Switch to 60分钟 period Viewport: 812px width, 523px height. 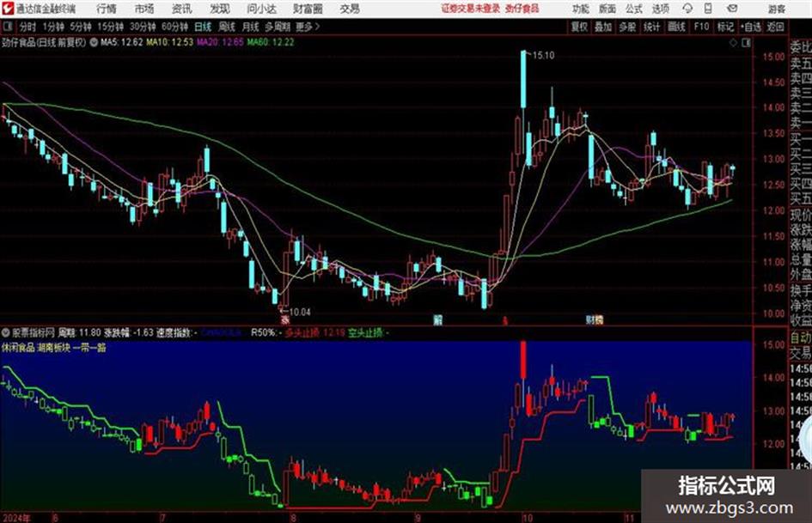tap(175, 27)
